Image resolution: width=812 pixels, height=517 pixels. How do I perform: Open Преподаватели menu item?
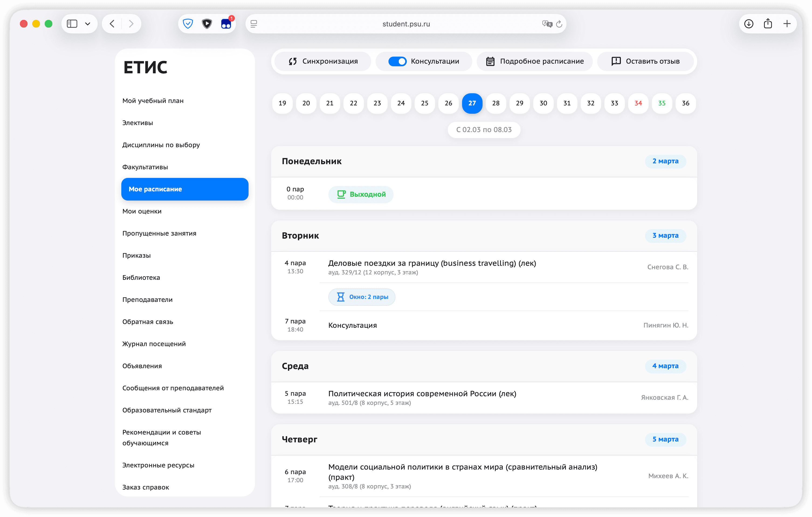(147, 300)
